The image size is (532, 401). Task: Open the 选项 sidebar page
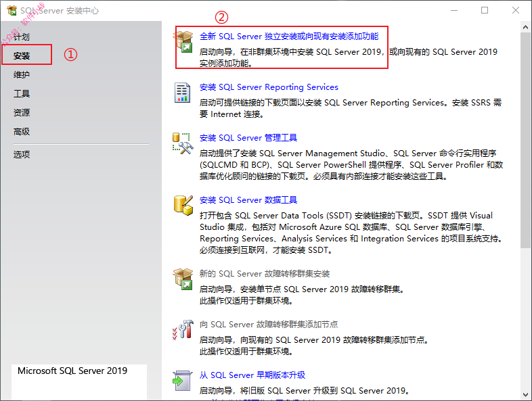(x=22, y=155)
